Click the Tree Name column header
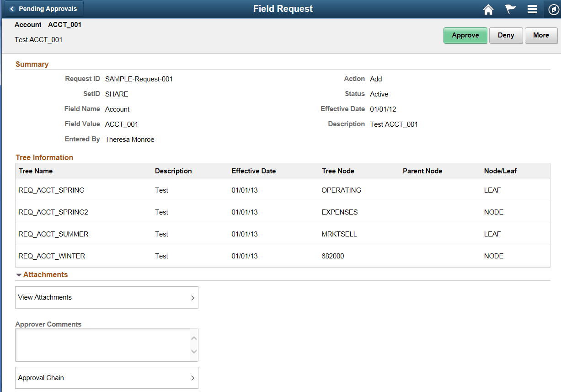561x392 pixels. (36, 171)
